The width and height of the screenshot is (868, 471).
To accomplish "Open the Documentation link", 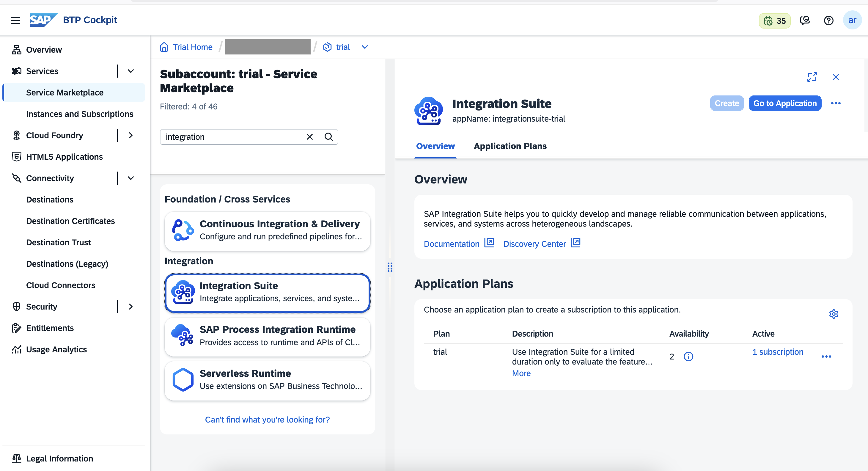I will point(451,244).
